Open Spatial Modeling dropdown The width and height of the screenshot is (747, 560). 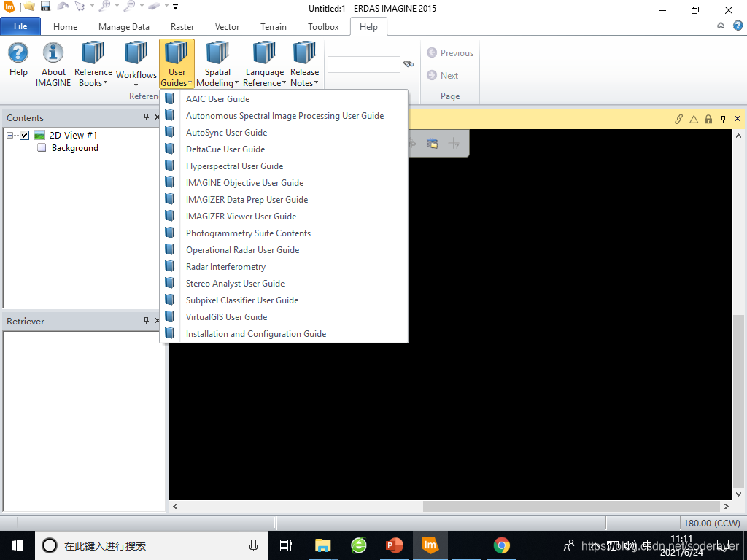tap(217, 65)
